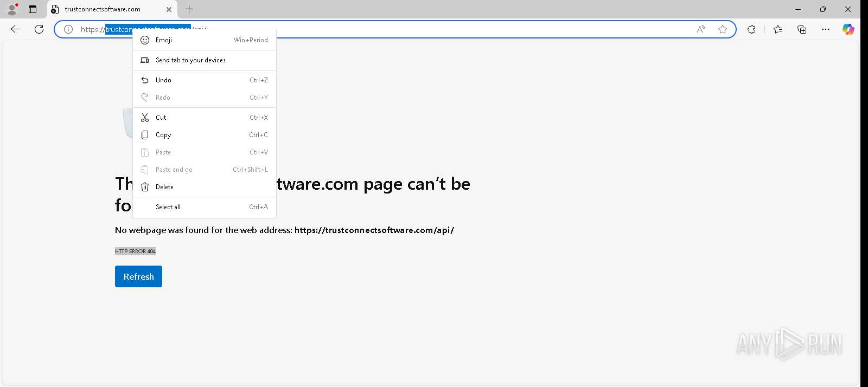Open the Collections icon
The image size is (868, 387).
pyautogui.click(x=802, y=29)
